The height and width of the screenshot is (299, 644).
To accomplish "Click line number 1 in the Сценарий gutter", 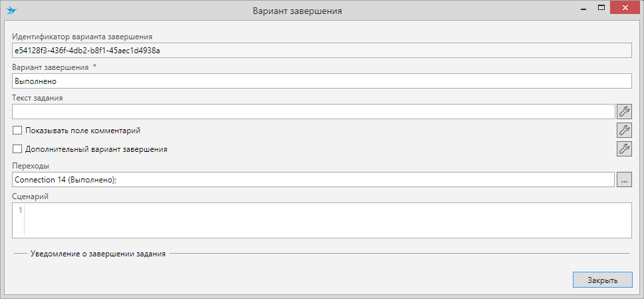I will (20, 210).
